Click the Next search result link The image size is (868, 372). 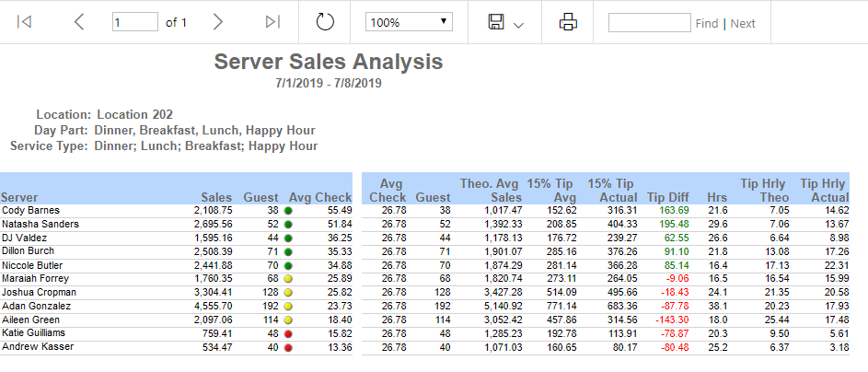point(743,23)
